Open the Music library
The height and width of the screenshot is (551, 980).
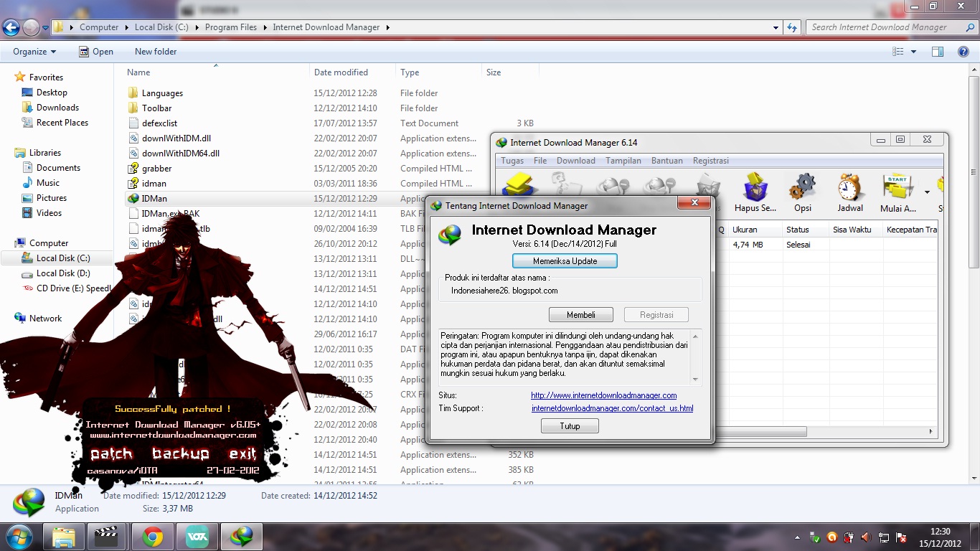tap(48, 183)
